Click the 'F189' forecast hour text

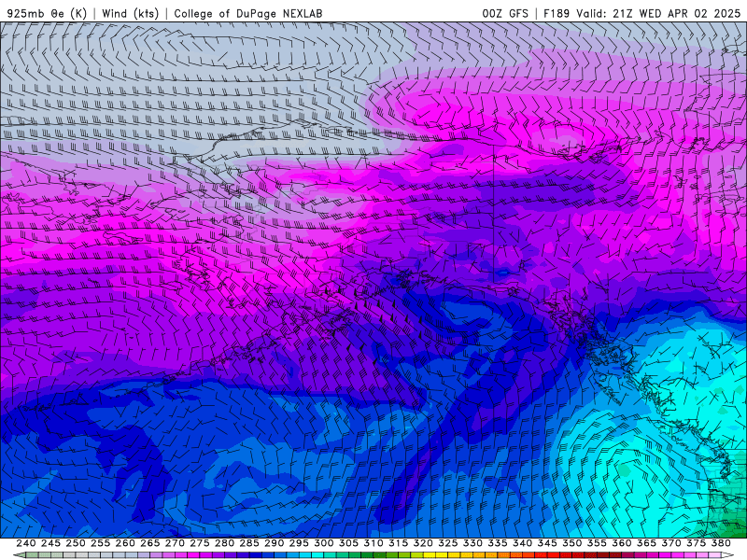[x=557, y=13]
